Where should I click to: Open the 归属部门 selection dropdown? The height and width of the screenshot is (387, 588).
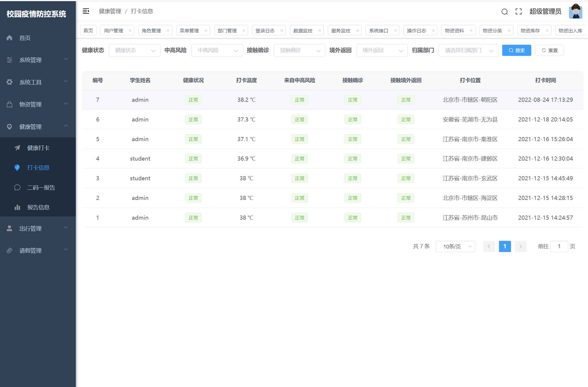(x=468, y=50)
